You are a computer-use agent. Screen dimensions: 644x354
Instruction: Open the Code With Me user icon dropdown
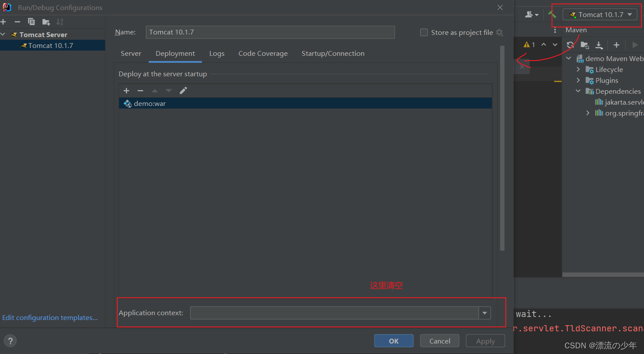532,14
